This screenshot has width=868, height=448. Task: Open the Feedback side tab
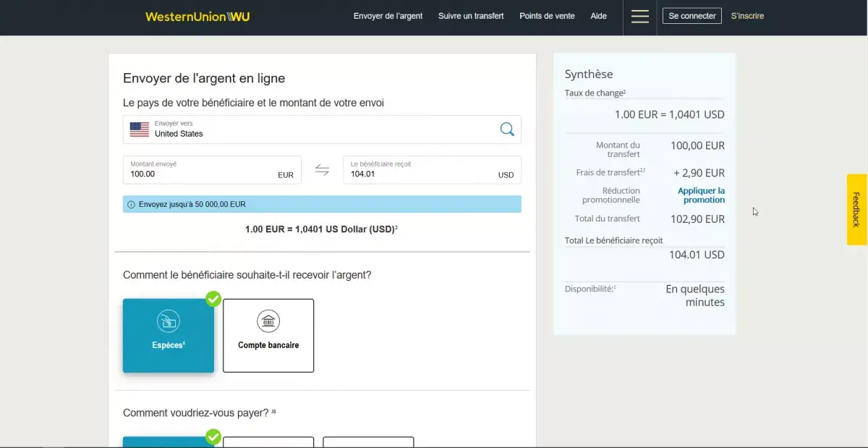[x=857, y=209]
